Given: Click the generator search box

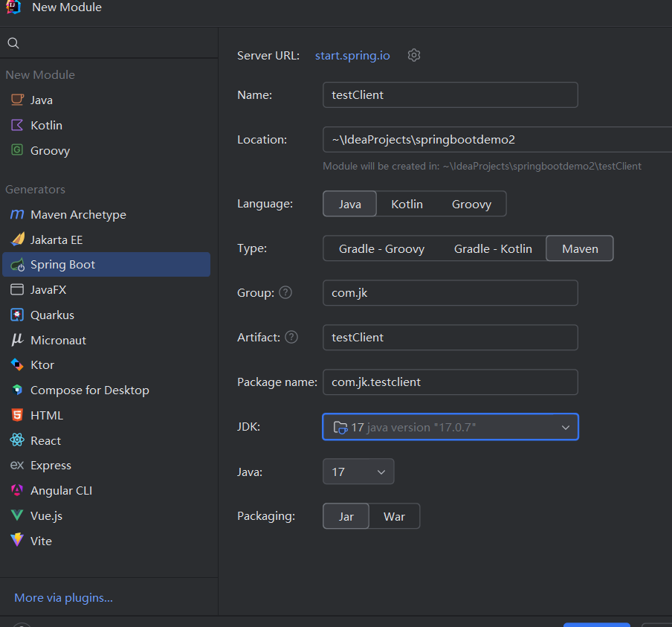Looking at the screenshot, I should tap(109, 43).
